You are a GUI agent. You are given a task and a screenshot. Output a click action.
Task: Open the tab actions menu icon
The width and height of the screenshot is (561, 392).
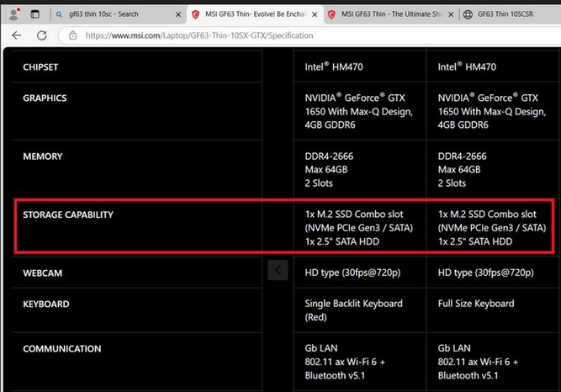click(34, 14)
